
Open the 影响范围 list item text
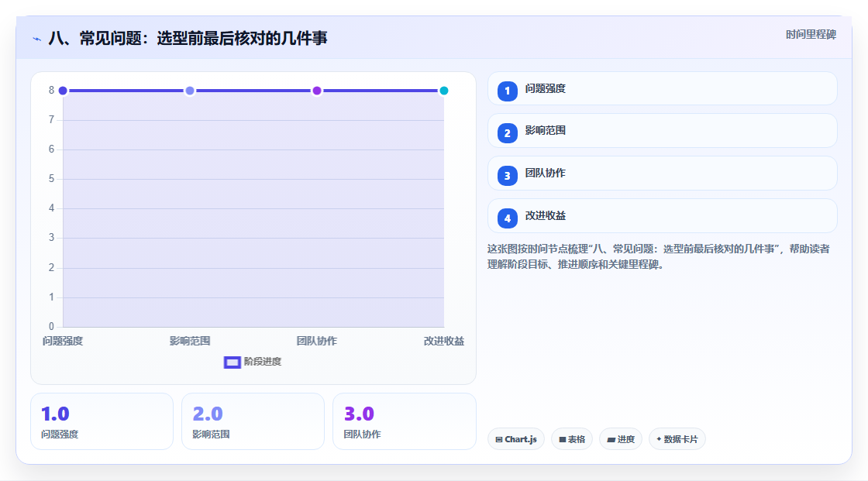coord(546,131)
